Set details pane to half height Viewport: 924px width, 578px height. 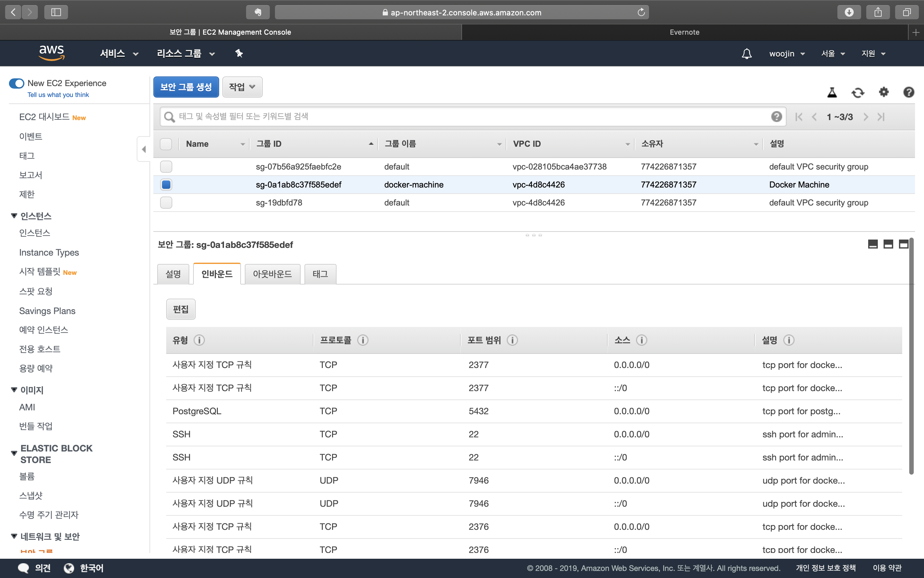888,244
